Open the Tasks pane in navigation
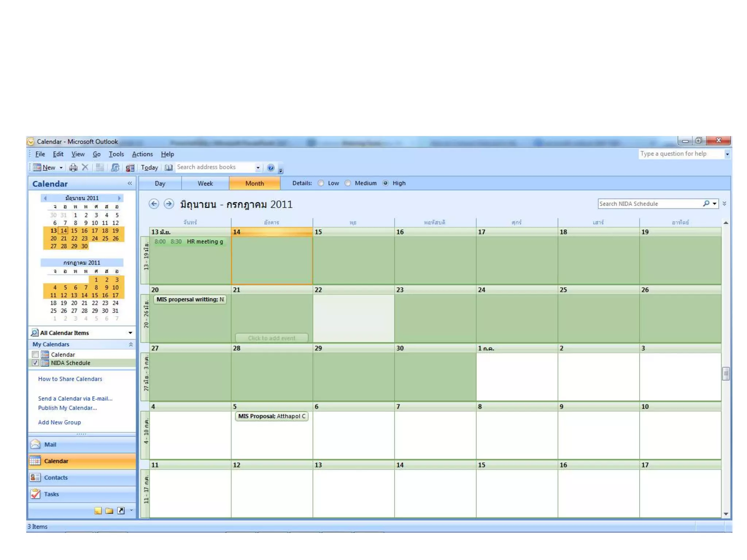 pyautogui.click(x=51, y=494)
